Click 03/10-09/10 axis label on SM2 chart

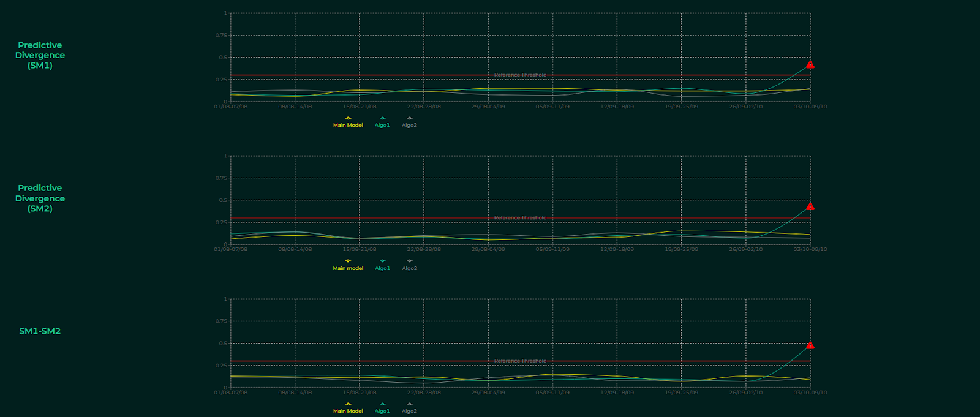click(x=810, y=249)
